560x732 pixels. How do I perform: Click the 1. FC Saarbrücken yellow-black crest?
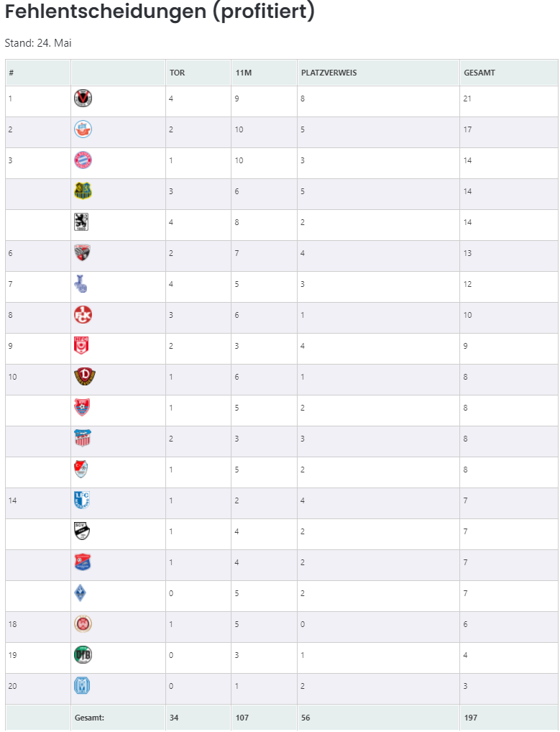pyautogui.click(x=83, y=191)
